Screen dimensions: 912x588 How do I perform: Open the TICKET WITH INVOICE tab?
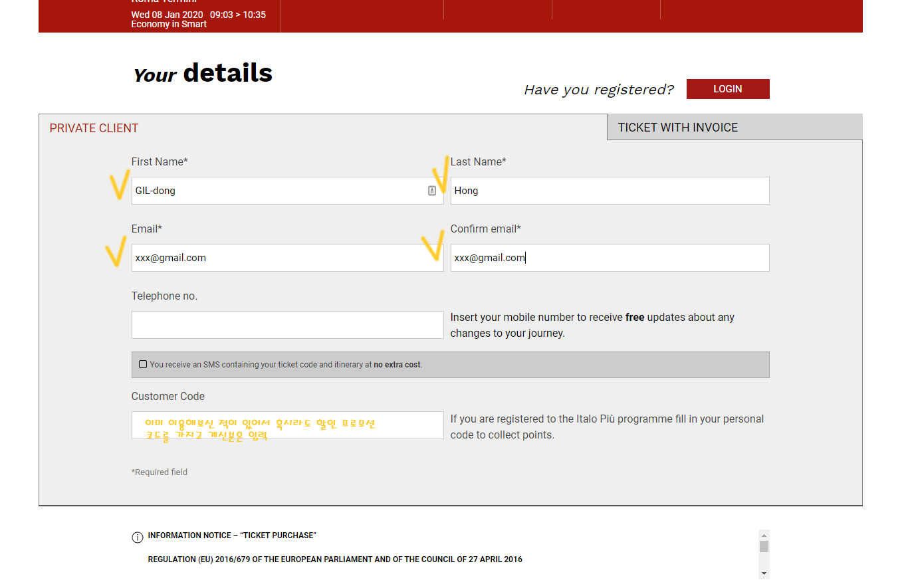tap(735, 127)
